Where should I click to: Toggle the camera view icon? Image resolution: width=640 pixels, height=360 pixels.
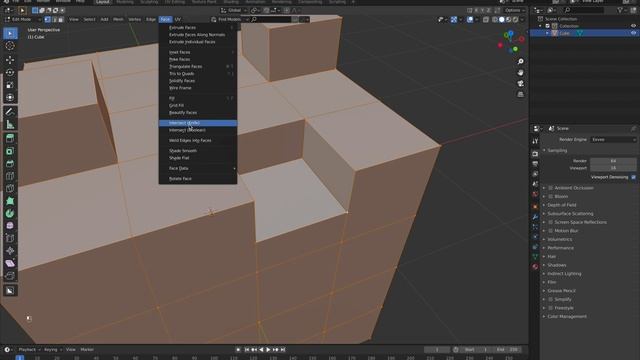pyautogui.click(x=520, y=83)
